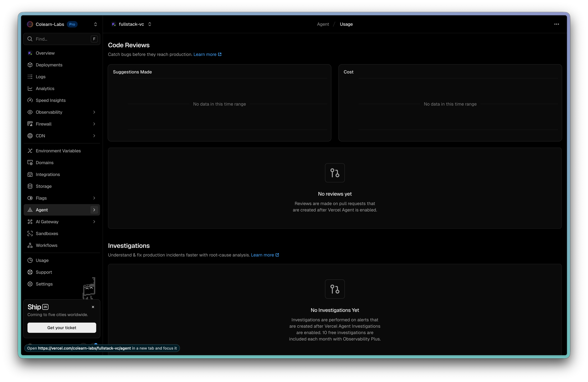Focus the Find search field
588x382 pixels.
(x=62, y=39)
